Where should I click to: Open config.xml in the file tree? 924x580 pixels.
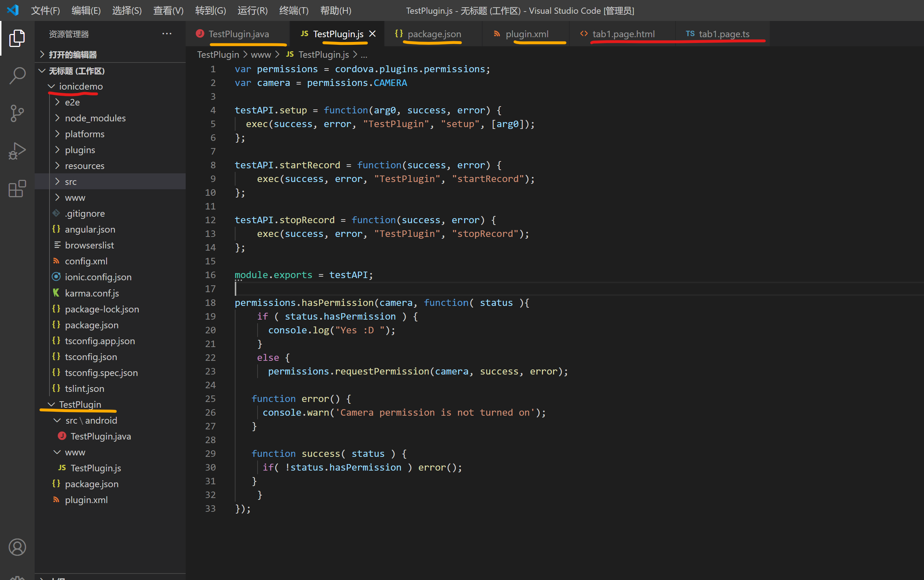pyautogui.click(x=86, y=261)
